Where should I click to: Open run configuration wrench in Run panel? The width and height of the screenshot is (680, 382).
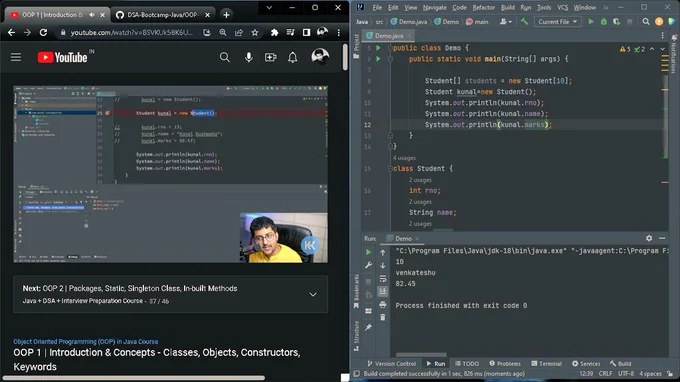click(368, 265)
